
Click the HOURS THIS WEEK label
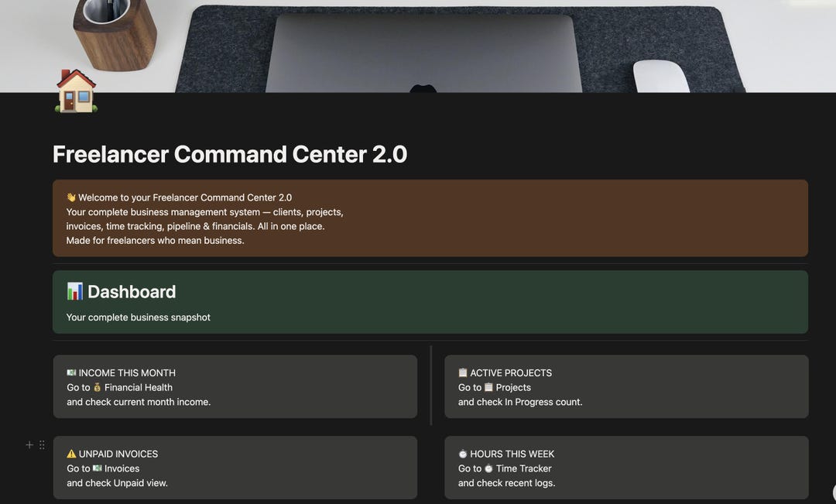pyautogui.click(x=512, y=454)
